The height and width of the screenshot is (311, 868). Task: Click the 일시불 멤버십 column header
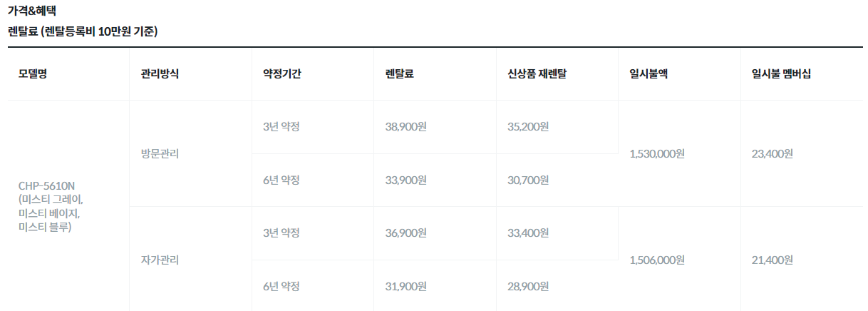coord(781,74)
